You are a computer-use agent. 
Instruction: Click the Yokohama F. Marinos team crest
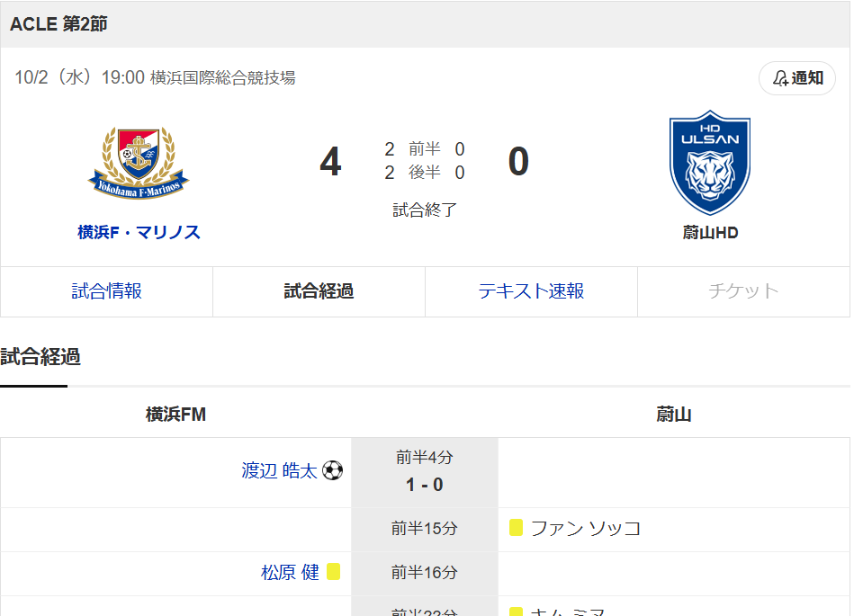click(139, 163)
